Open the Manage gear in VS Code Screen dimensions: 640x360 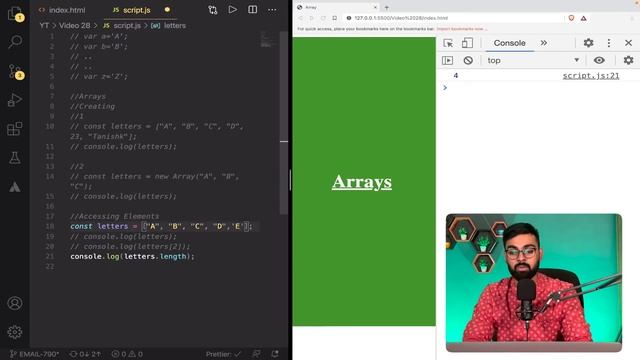tap(15, 332)
